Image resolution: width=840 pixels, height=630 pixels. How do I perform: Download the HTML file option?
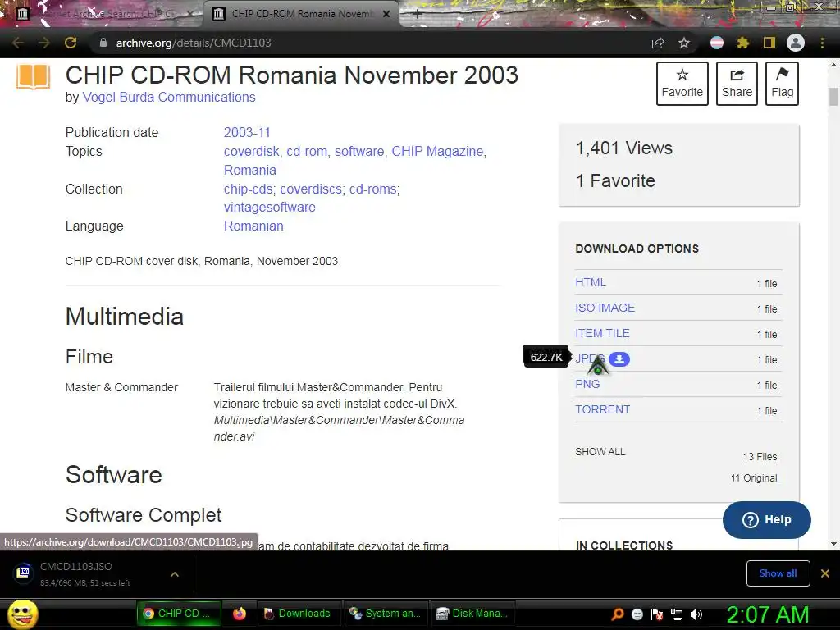[x=591, y=282]
